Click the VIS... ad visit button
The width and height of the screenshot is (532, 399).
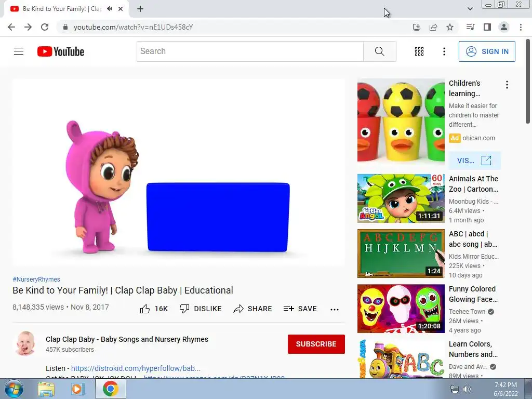475,161
